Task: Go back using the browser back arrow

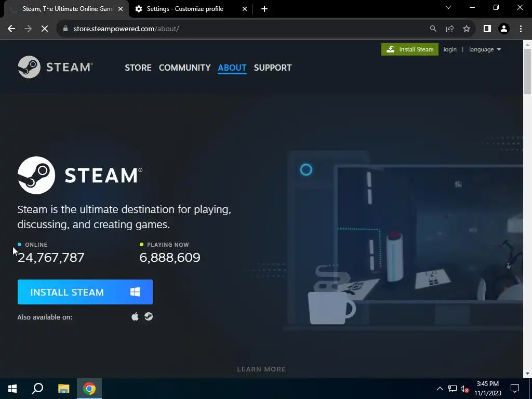Action: [x=11, y=29]
